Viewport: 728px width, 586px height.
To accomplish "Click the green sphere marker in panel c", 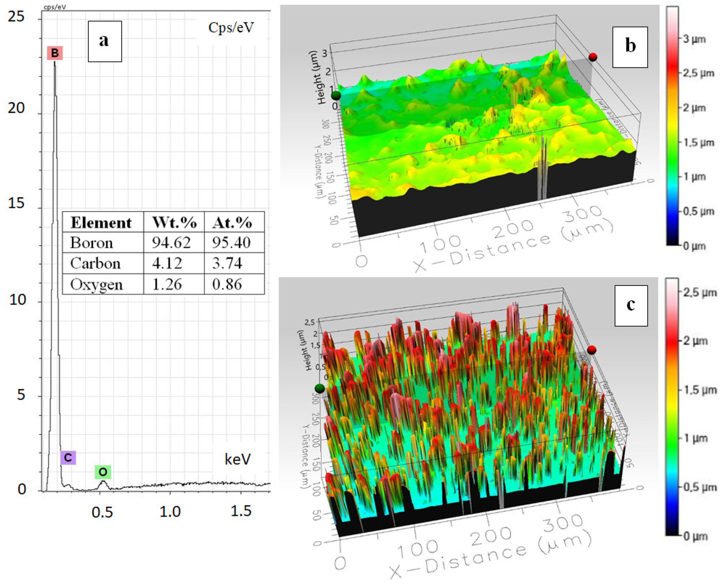I will pos(319,388).
